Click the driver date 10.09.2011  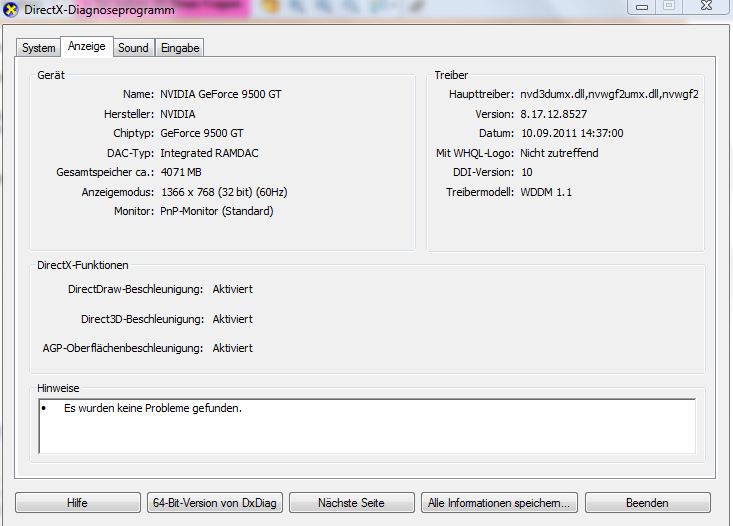pyautogui.click(x=572, y=133)
